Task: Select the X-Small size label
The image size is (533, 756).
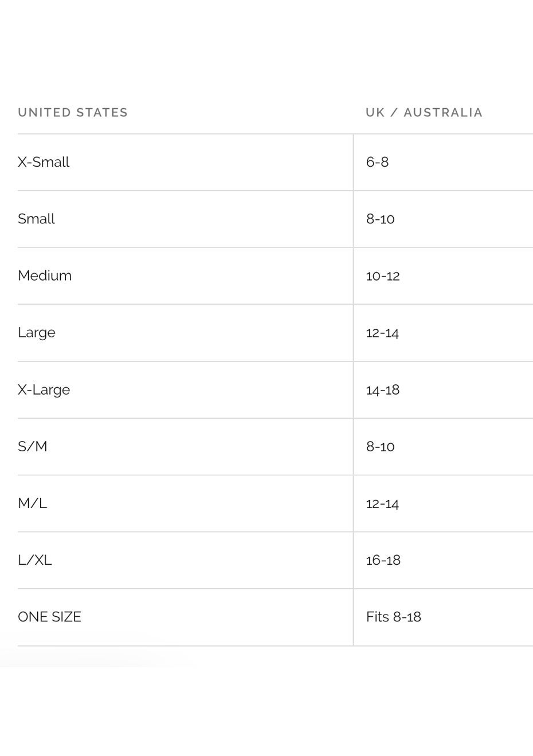Action: click(x=44, y=162)
